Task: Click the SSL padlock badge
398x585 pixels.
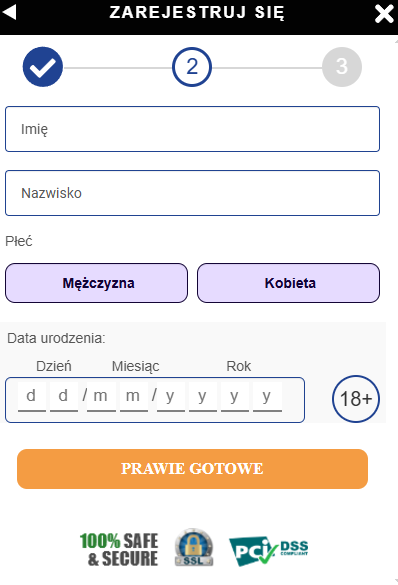Action: (194, 547)
